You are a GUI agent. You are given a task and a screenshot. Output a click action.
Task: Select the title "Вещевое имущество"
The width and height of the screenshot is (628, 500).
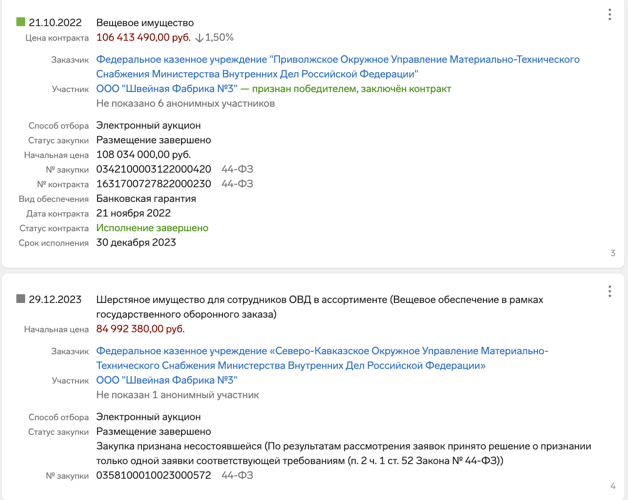[x=145, y=23]
